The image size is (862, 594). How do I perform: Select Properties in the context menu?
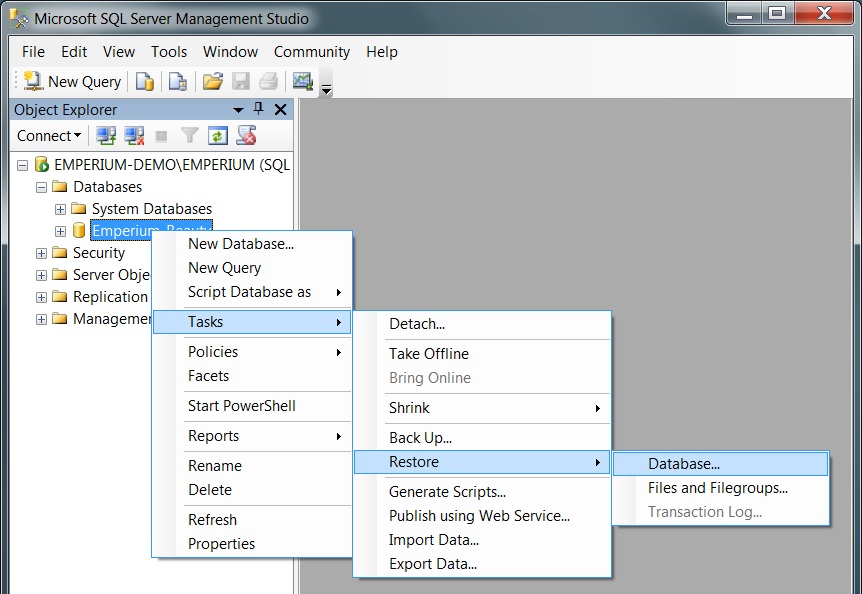(221, 544)
